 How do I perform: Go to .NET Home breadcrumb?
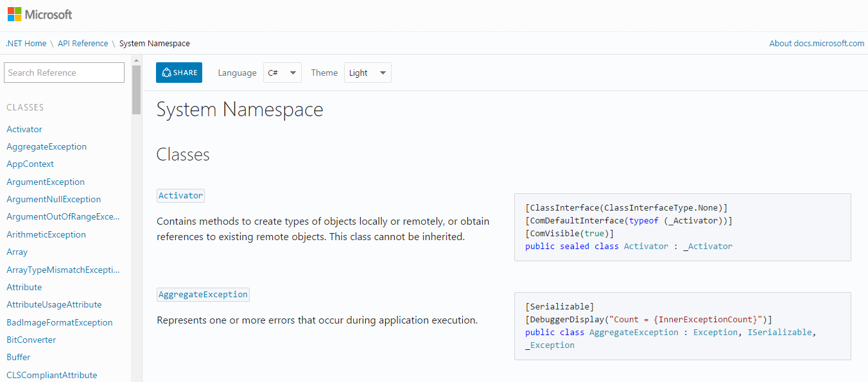point(26,44)
